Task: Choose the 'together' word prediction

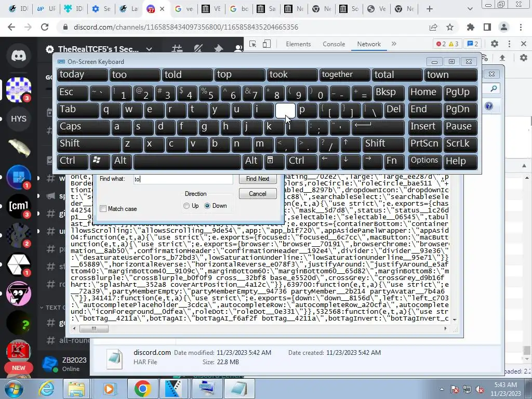Action: [x=345, y=75]
